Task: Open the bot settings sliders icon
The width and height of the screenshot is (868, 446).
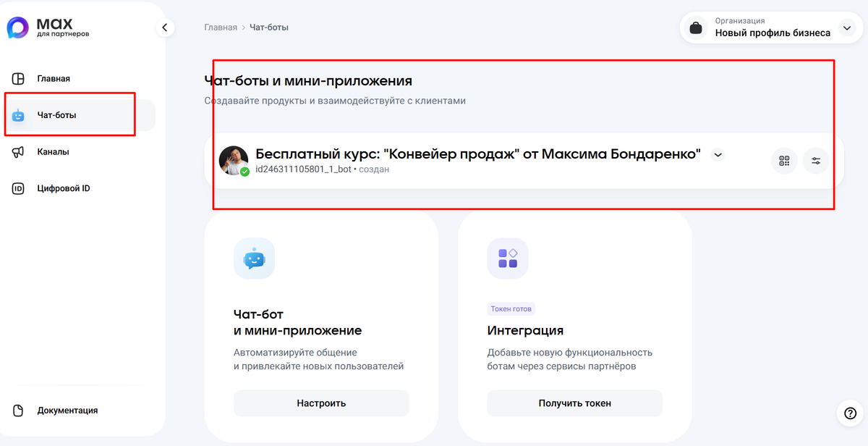Action: click(816, 161)
